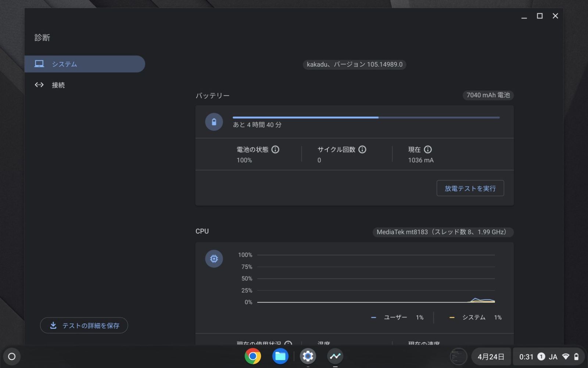The height and width of the screenshot is (368, 588).
Task: Show info for 電池の状態
Action: pos(275,149)
